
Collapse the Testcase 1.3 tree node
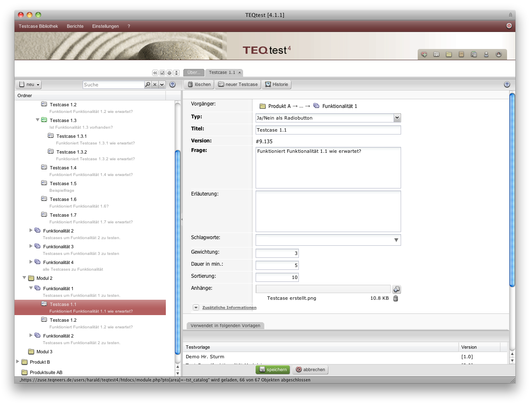click(37, 120)
